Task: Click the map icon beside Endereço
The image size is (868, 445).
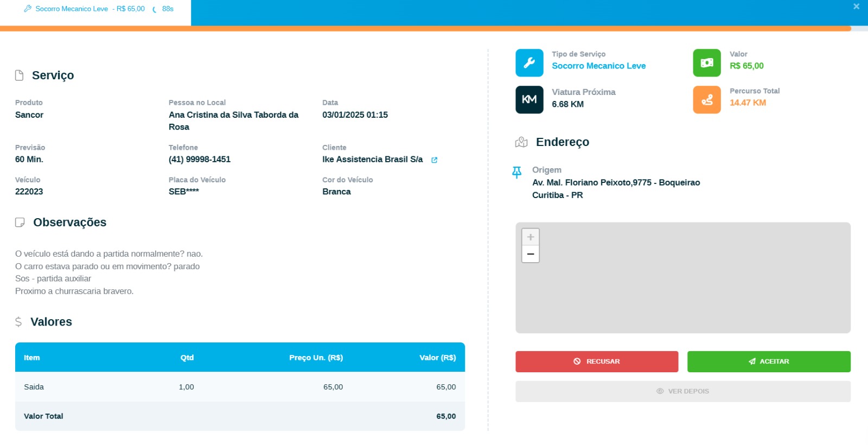Action: 521,142
